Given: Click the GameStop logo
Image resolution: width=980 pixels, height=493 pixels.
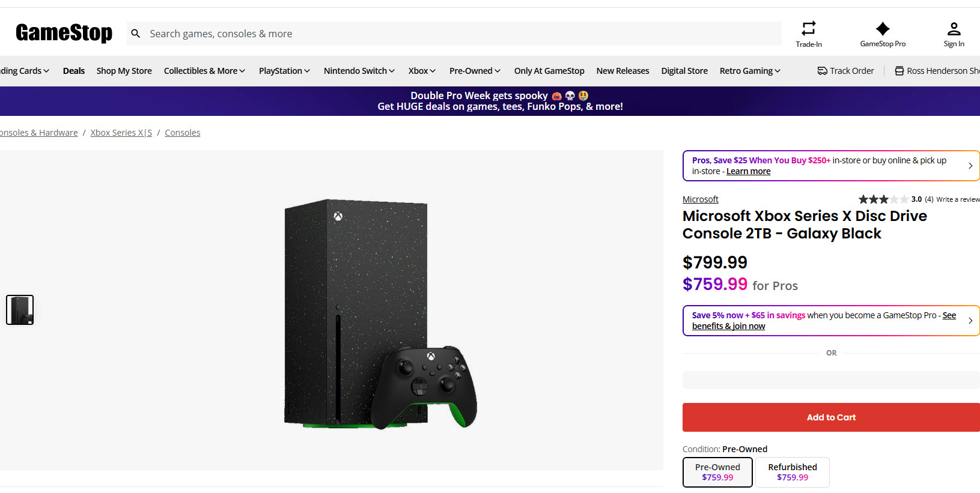Looking at the screenshot, I should (x=64, y=33).
